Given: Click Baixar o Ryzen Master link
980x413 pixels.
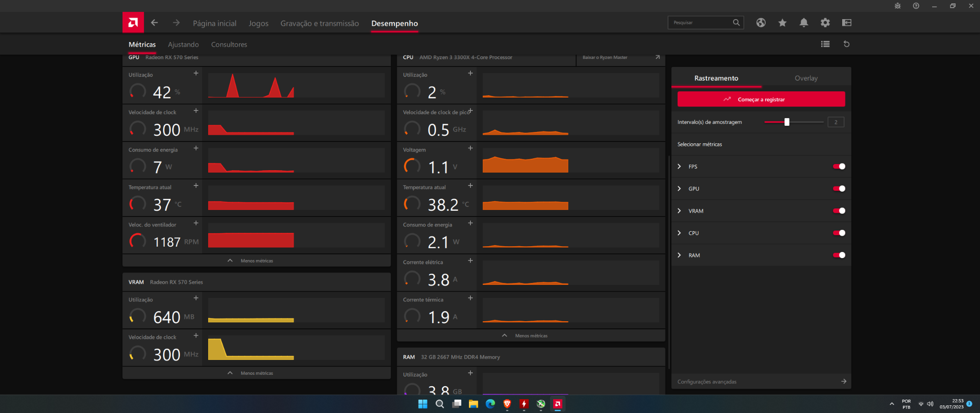Looking at the screenshot, I should [605, 57].
